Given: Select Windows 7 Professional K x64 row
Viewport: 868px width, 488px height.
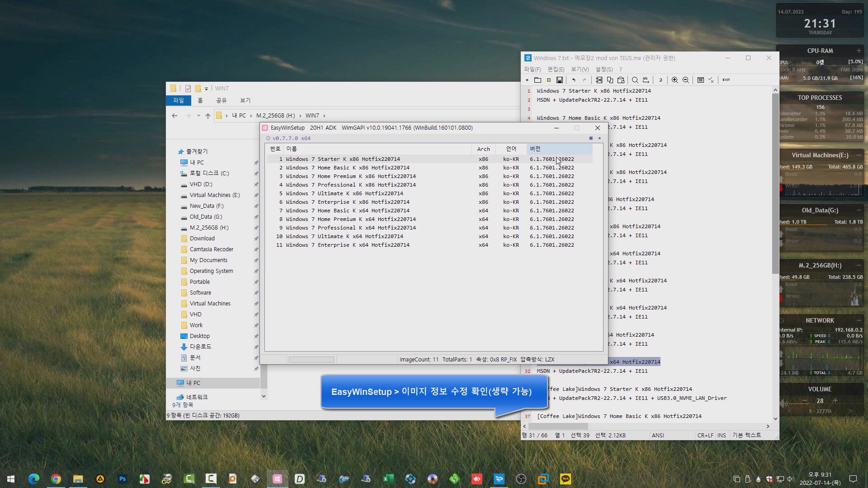Looking at the screenshot, I should coord(429,228).
